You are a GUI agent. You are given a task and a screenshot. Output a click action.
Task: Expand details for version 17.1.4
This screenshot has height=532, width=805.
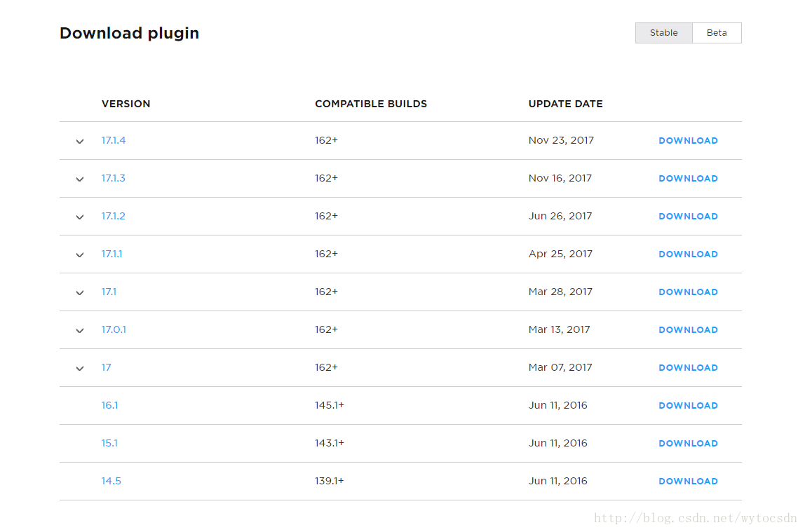(79, 141)
